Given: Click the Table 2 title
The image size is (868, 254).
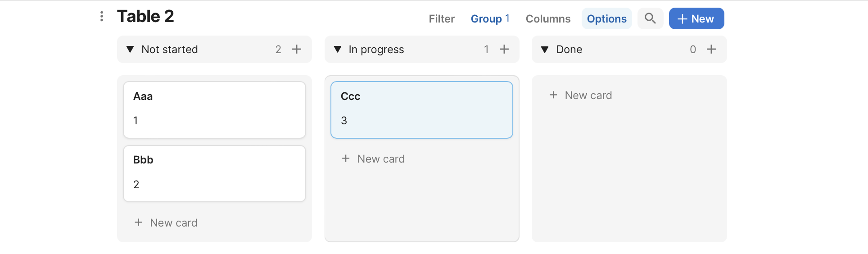Looking at the screenshot, I should (145, 17).
